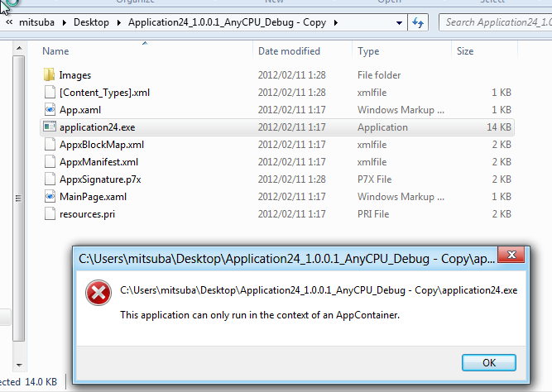
Task: Select the Images folder name
Action: 75,75
